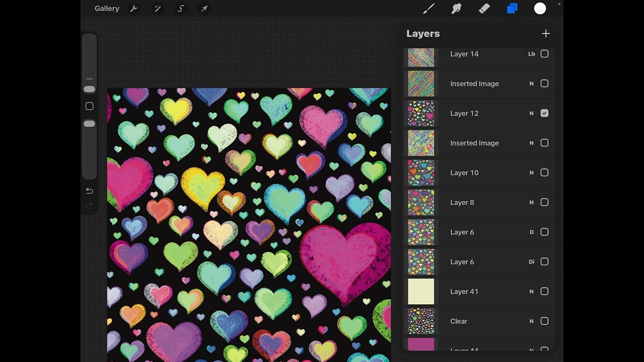The height and width of the screenshot is (362, 644).
Task: Tap the square modify button in sidebar
Action: tap(89, 106)
